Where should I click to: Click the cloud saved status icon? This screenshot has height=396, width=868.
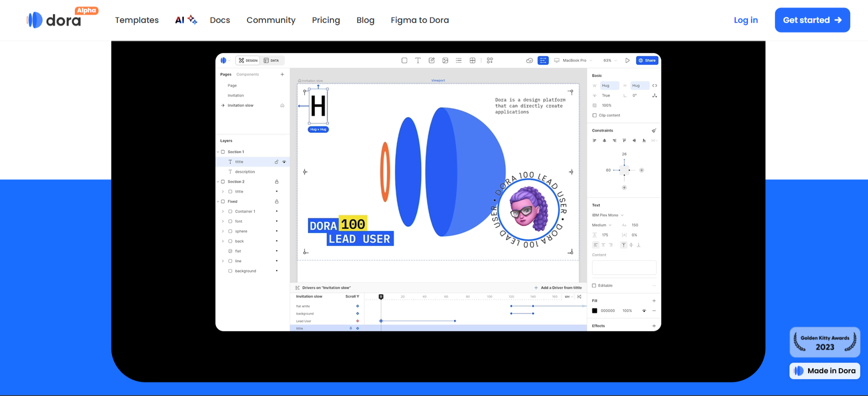click(x=529, y=60)
